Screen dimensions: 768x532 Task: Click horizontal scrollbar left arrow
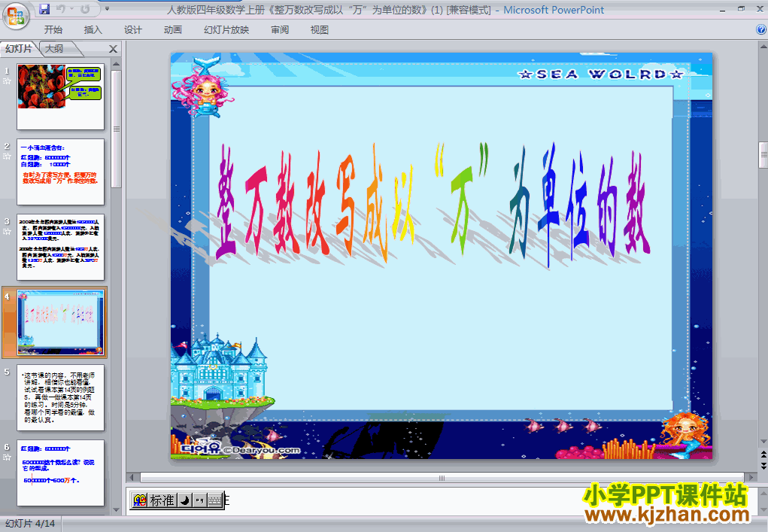pyautogui.click(x=132, y=477)
